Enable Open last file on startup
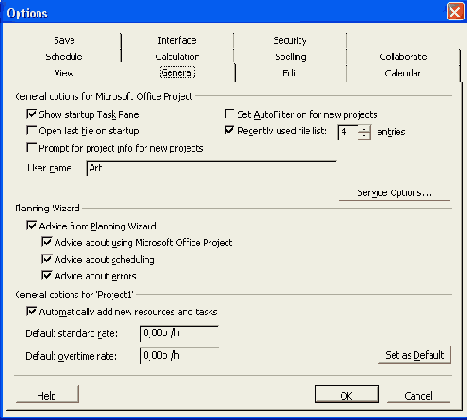467x420 pixels. pos(31,130)
